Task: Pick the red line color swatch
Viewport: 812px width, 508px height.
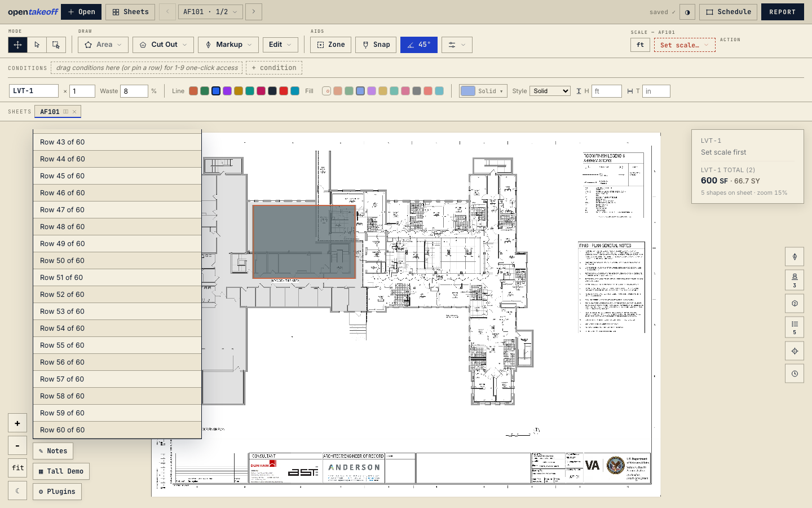Action: tap(284, 91)
